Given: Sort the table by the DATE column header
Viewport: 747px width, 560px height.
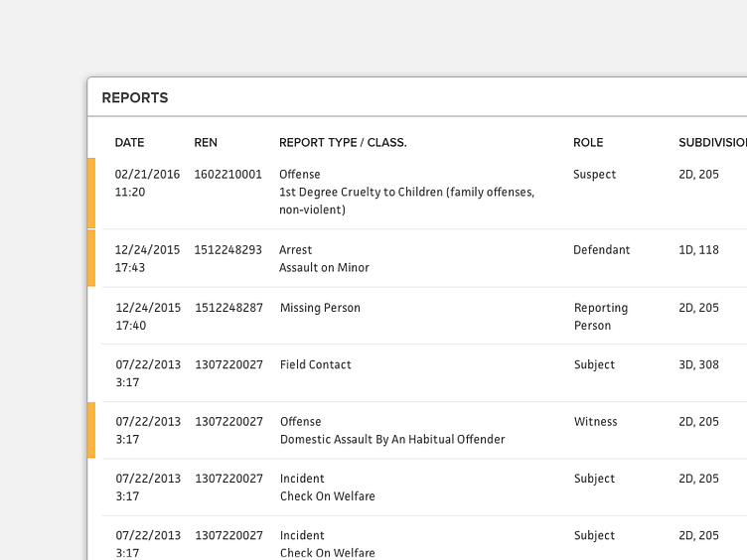Looking at the screenshot, I should (x=129, y=143).
